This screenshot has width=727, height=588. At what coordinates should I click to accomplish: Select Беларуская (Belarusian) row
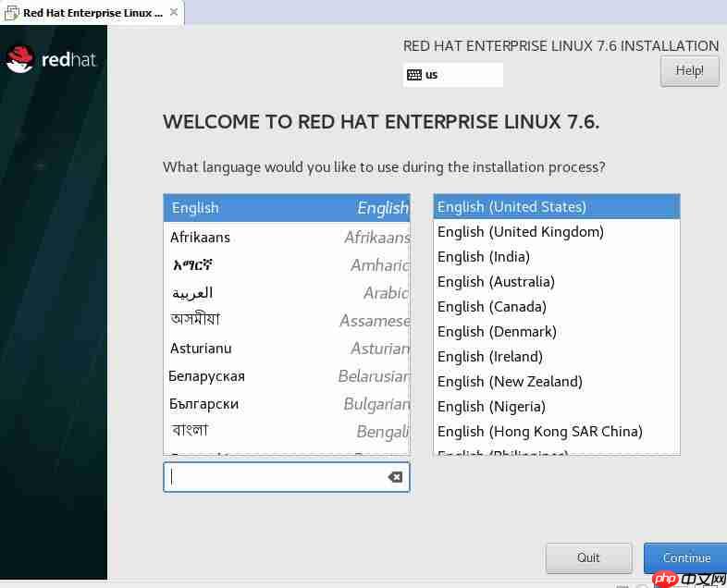(287, 375)
